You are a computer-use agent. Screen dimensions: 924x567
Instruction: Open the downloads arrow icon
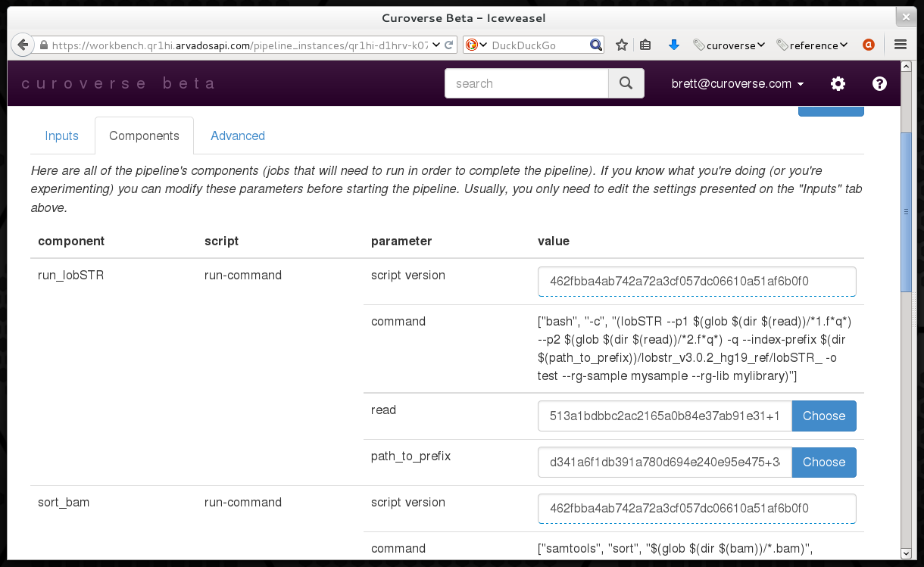tap(673, 45)
